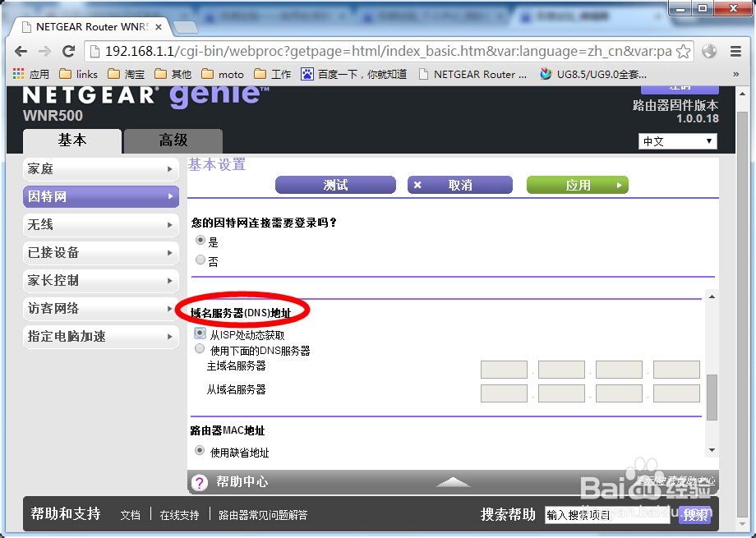Image resolution: width=756 pixels, height=538 pixels.
Task: Expand the 家长控制 sidebar section
Action: [100, 280]
